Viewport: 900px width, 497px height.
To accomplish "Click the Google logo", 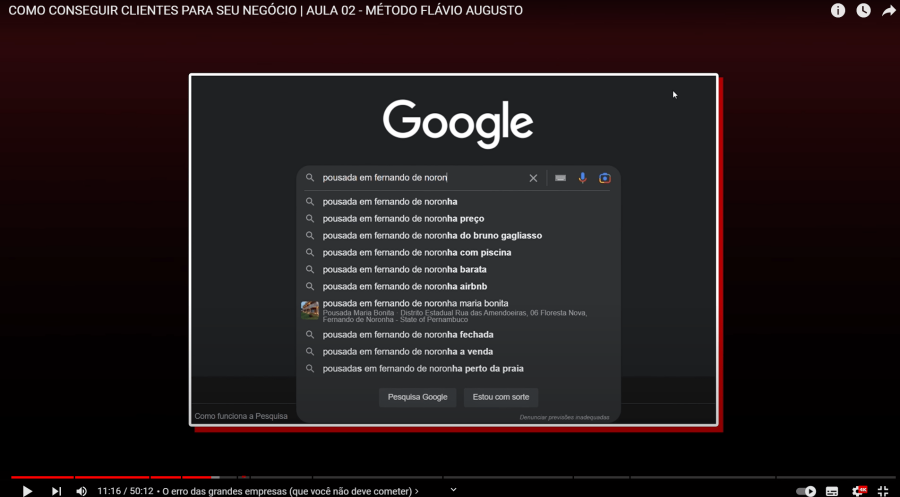I will pos(458,123).
